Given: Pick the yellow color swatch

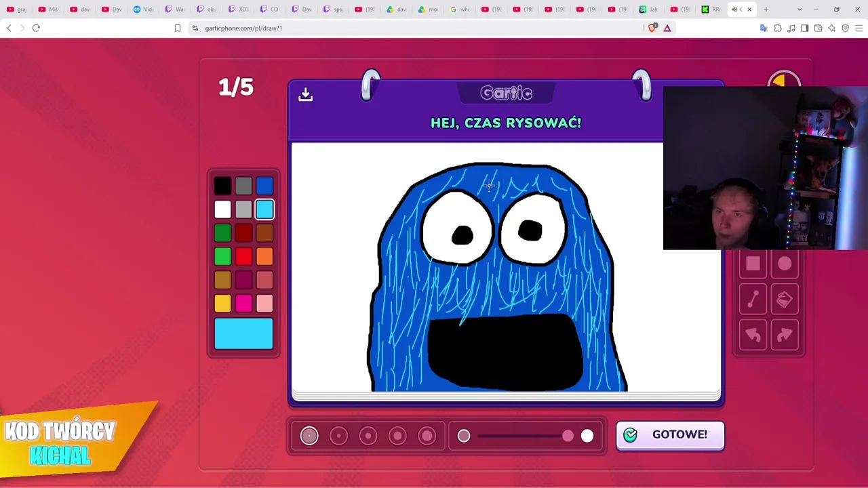Looking at the screenshot, I should (x=222, y=304).
